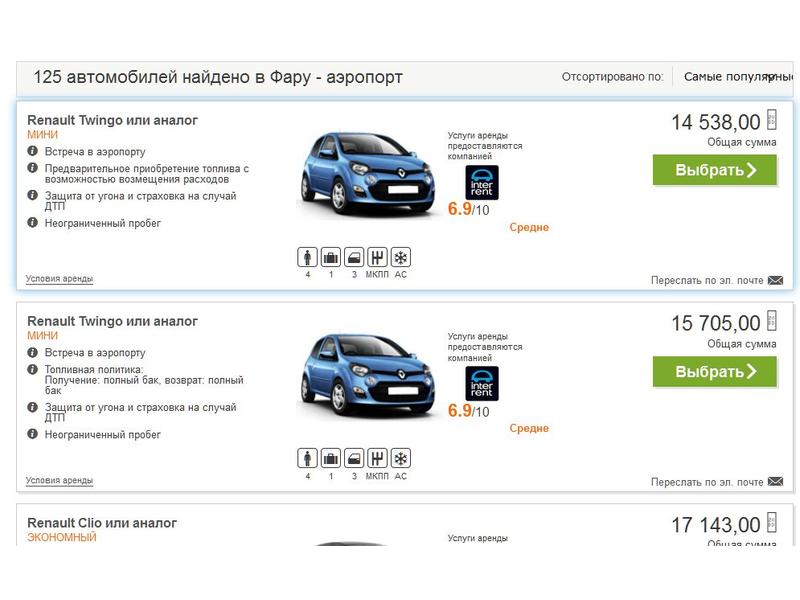The height and width of the screenshot is (600, 800).
Task: Click the blue Twingo photo in 14 538,00 offer
Action: point(367,176)
